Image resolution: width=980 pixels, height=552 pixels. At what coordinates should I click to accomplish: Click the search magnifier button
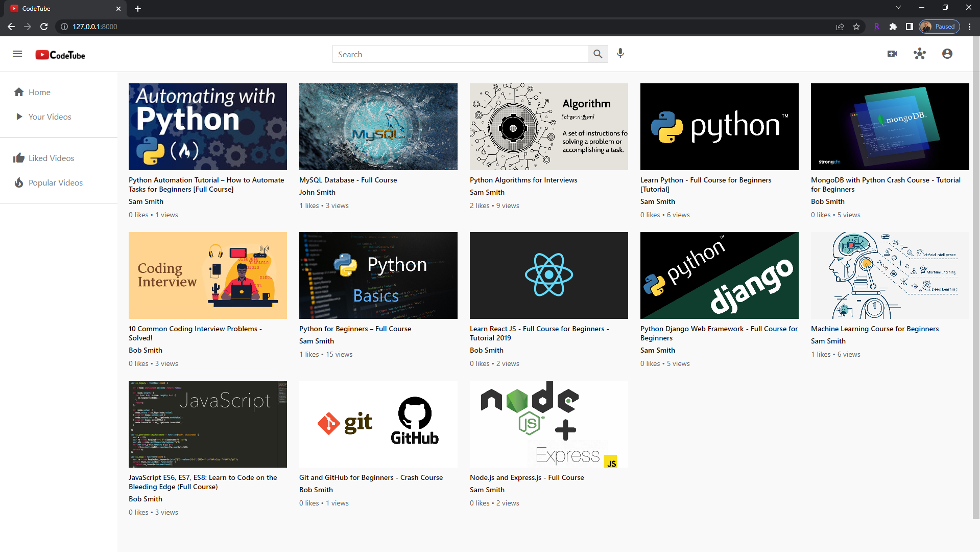pos(597,54)
